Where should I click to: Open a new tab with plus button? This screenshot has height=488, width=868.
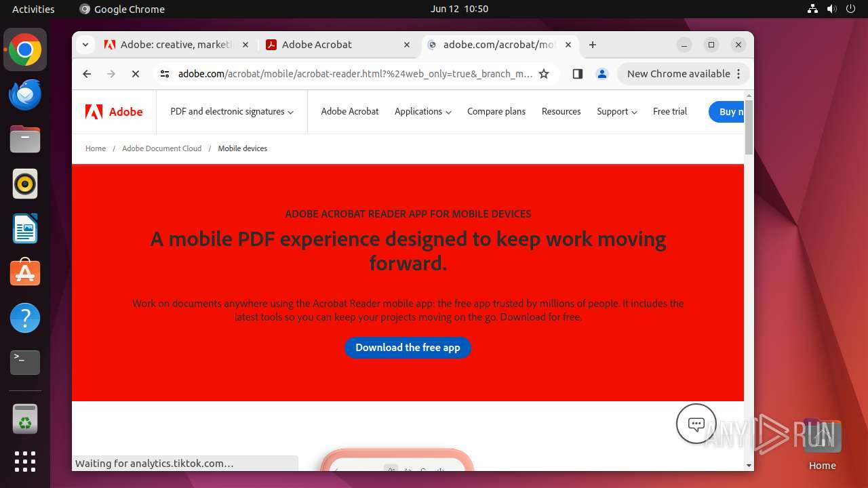pos(593,45)
